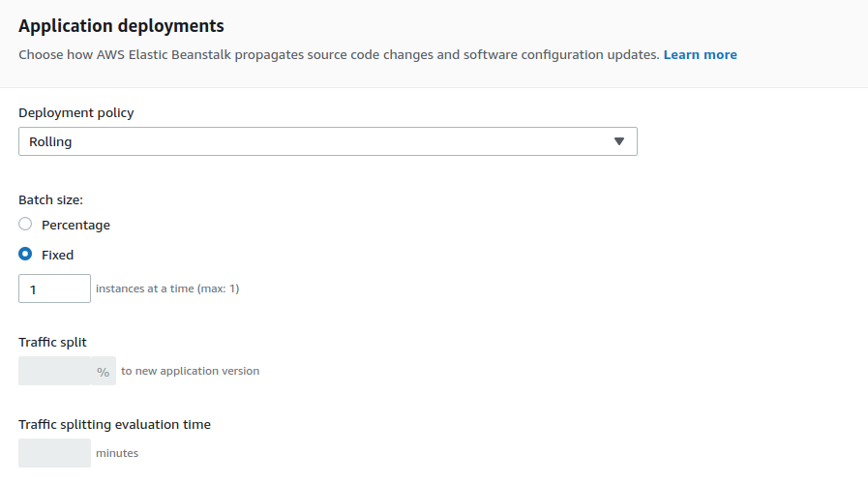Click the Fixed option label
This screenshot has height=486, width=868.
pyautogui.click(x=57, y=255)
